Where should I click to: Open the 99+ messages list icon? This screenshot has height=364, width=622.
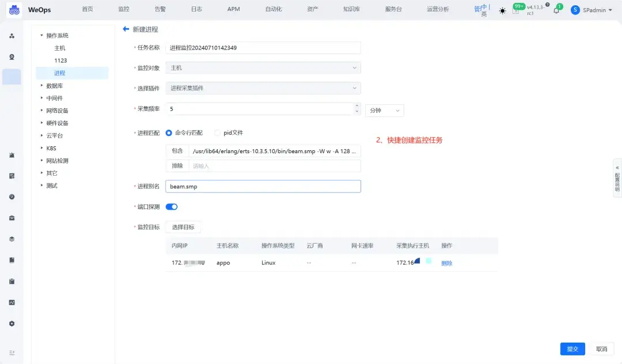515,11
